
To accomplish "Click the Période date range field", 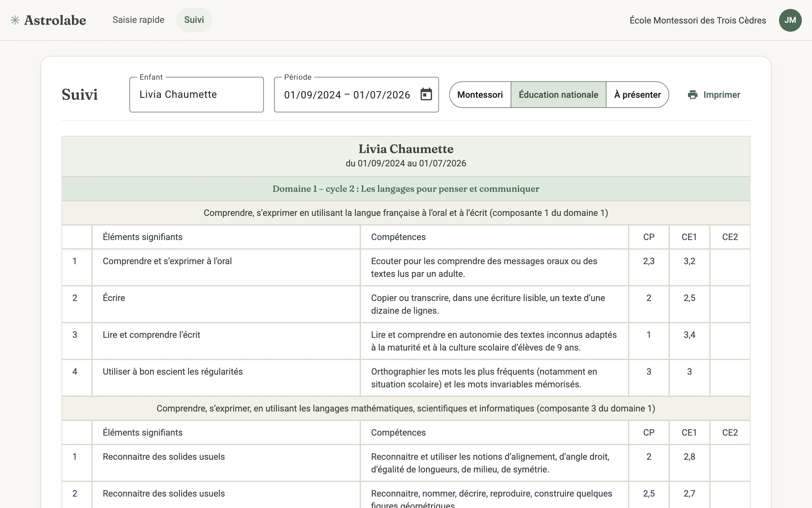I will [356, 95].
